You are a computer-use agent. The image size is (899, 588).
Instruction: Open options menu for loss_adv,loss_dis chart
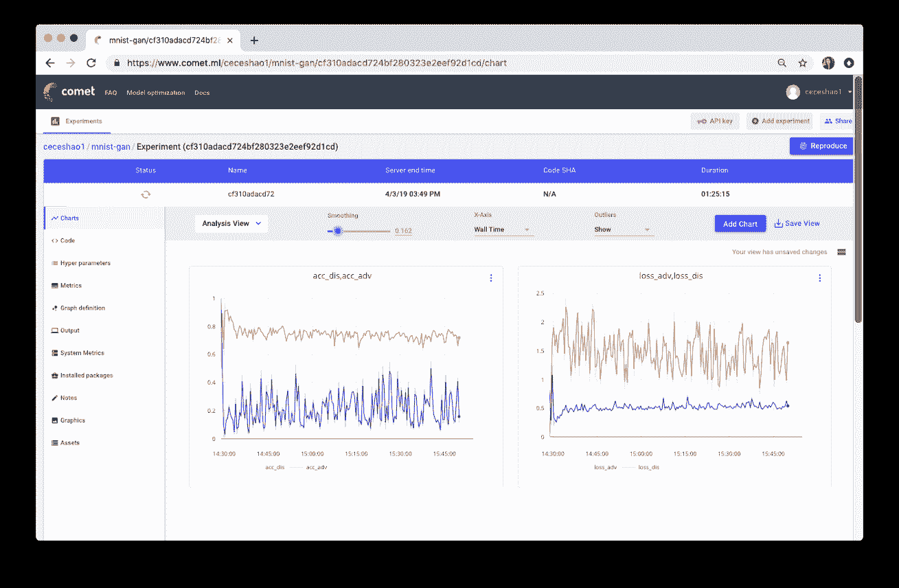click(x=820, y=278)
